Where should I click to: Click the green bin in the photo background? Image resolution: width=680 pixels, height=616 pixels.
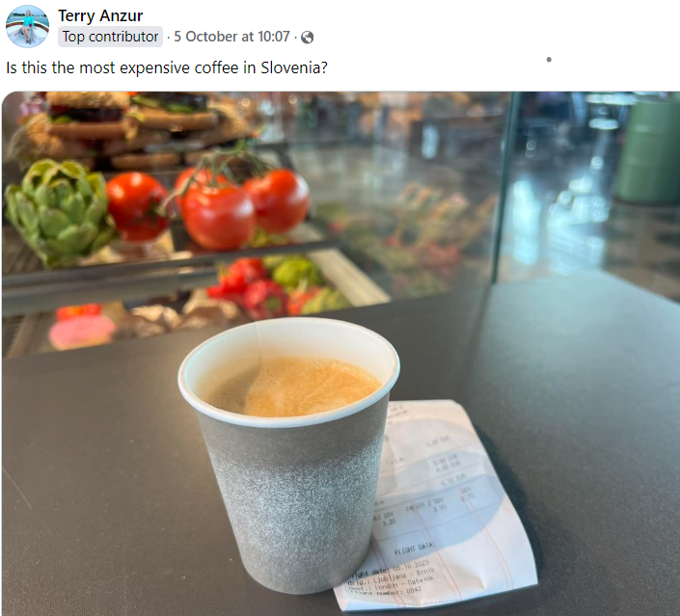pyautogui.click(x=648, y=151)
